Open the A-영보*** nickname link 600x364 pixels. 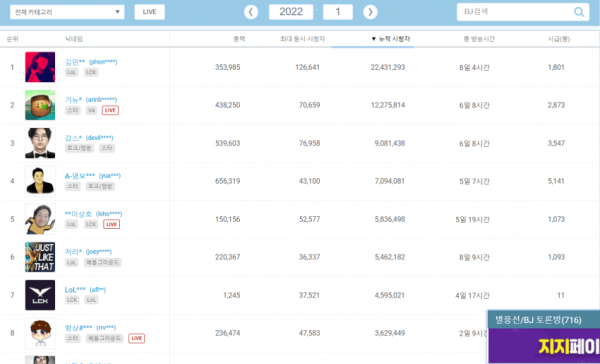pyautogui.click(x=80, y=176)
